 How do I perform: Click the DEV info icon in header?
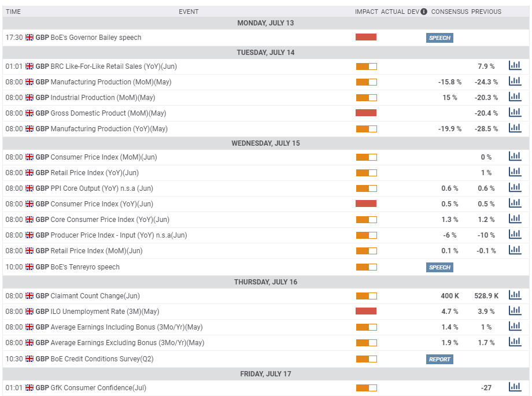(x=424, y=12)
